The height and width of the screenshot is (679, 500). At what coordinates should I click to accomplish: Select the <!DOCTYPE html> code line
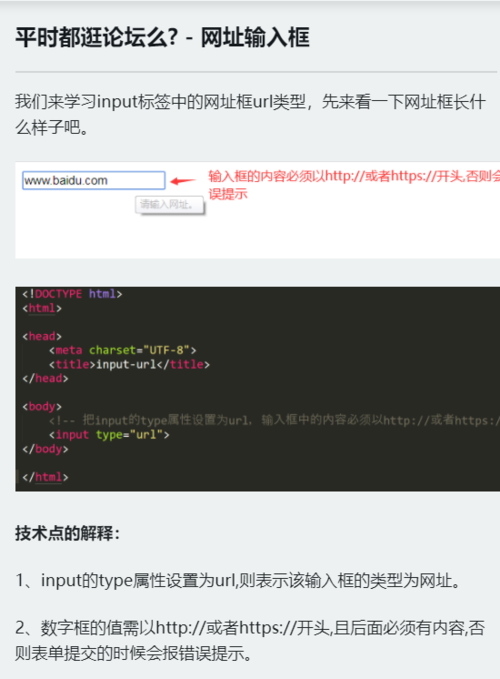click(x=72, y=294)
